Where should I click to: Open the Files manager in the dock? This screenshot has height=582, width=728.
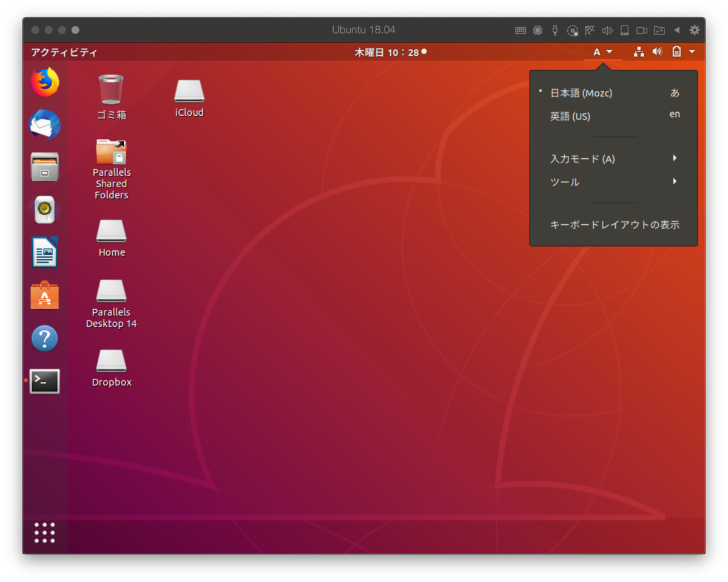[x=45, y=167]
